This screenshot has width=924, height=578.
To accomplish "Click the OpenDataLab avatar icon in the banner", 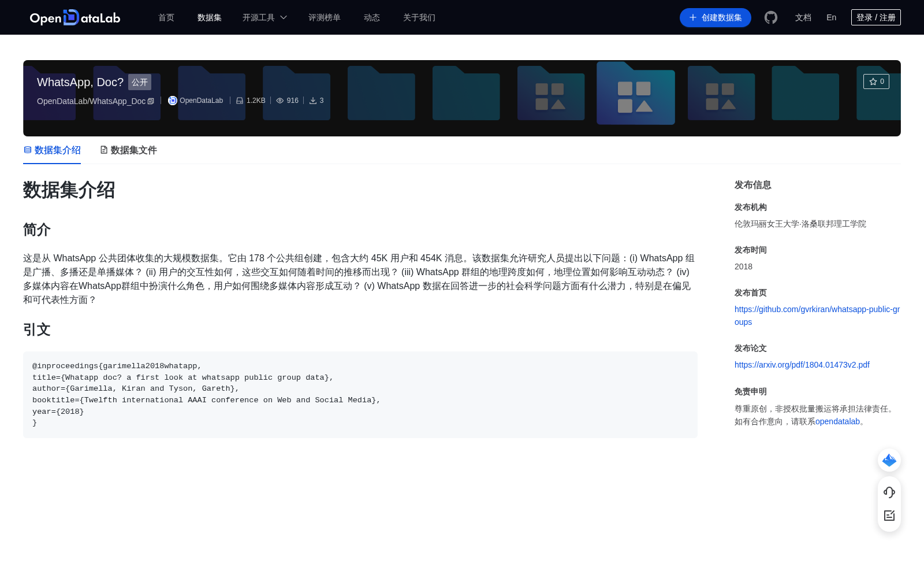I will click(173, 101).
